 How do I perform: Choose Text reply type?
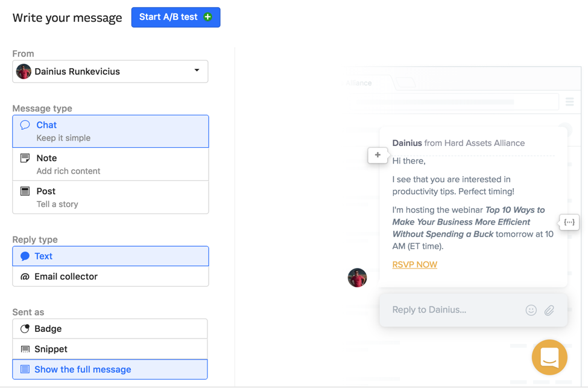(x=110, y=256)
